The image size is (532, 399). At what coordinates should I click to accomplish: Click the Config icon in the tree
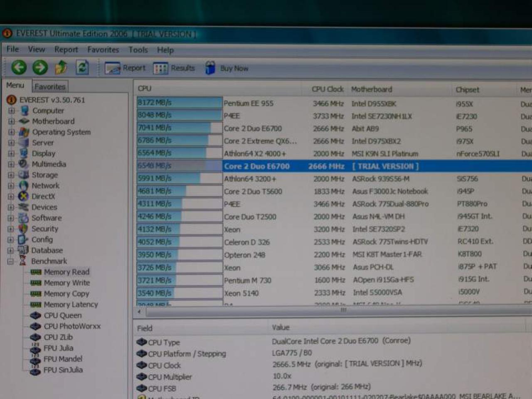click(x=23, y=239)
